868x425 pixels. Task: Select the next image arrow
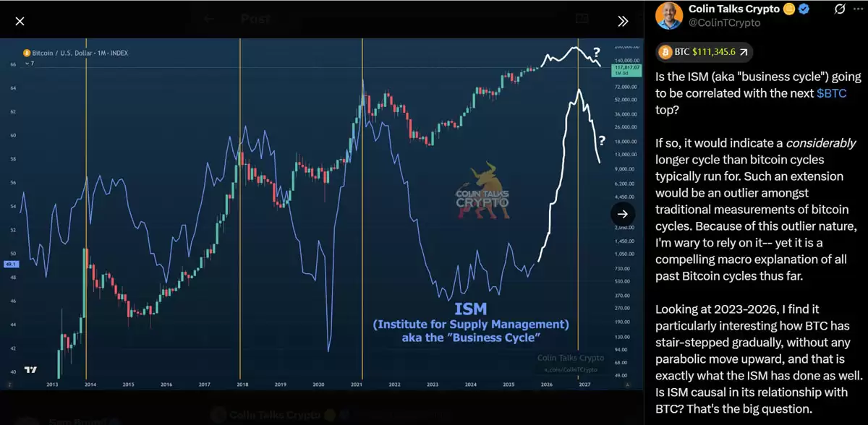pos(623,214)
